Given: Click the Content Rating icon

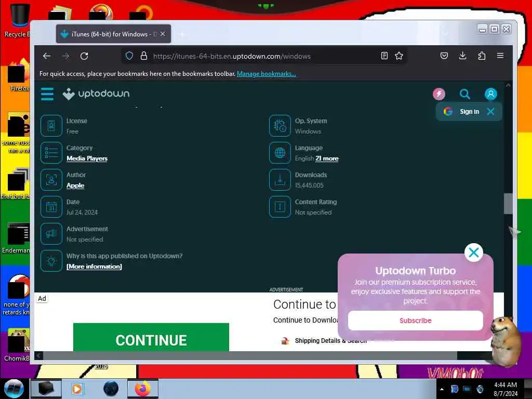Looking at the screenshot, I should coord(280,207).
